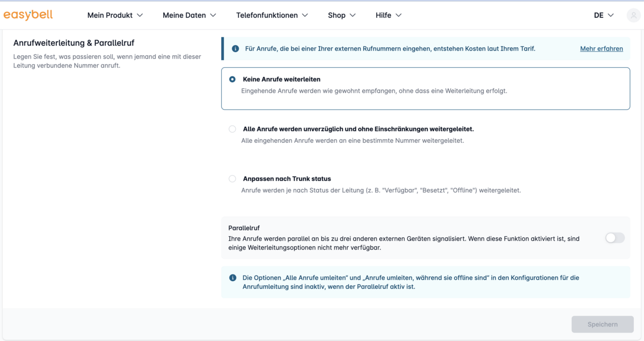Select Alle Anrufe werden unverzüglich weitergeleitet option
Image resolution: width=644 pixels, height=341 pixels.
pyautogui.click(x=232, y=129)
